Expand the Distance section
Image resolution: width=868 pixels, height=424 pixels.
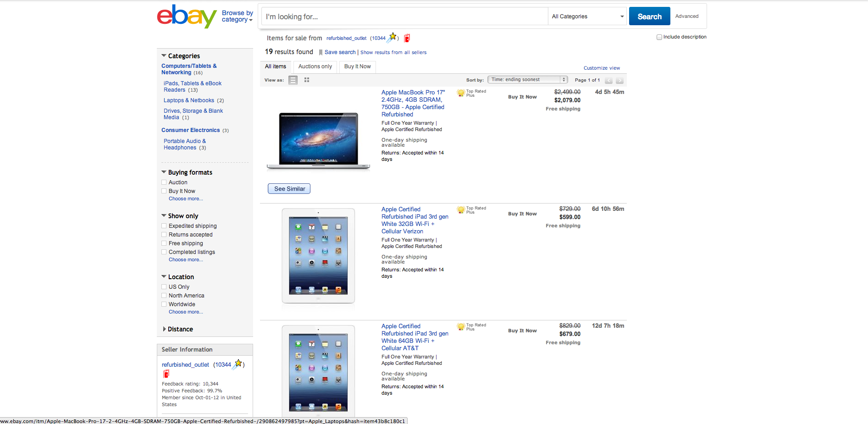[164, 329]
